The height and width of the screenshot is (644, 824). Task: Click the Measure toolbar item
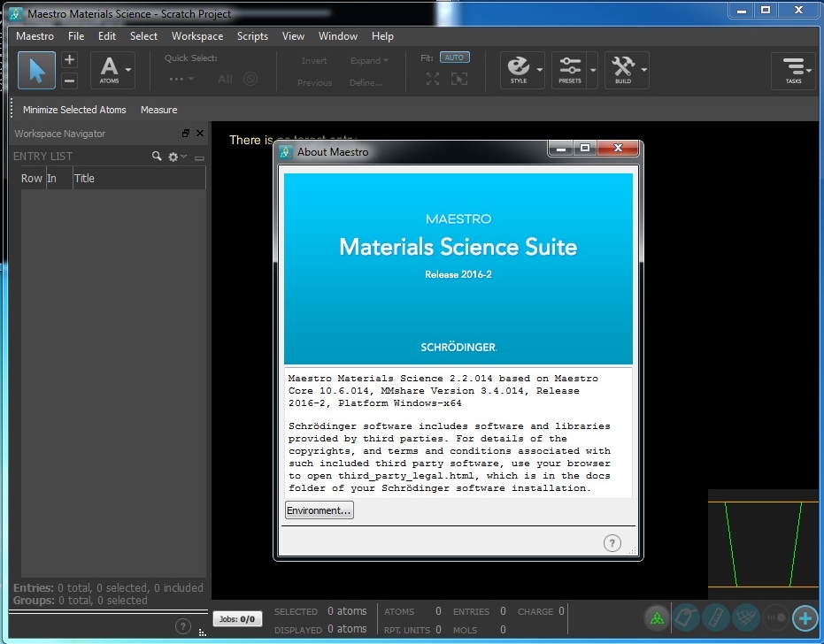coord(158,110)
